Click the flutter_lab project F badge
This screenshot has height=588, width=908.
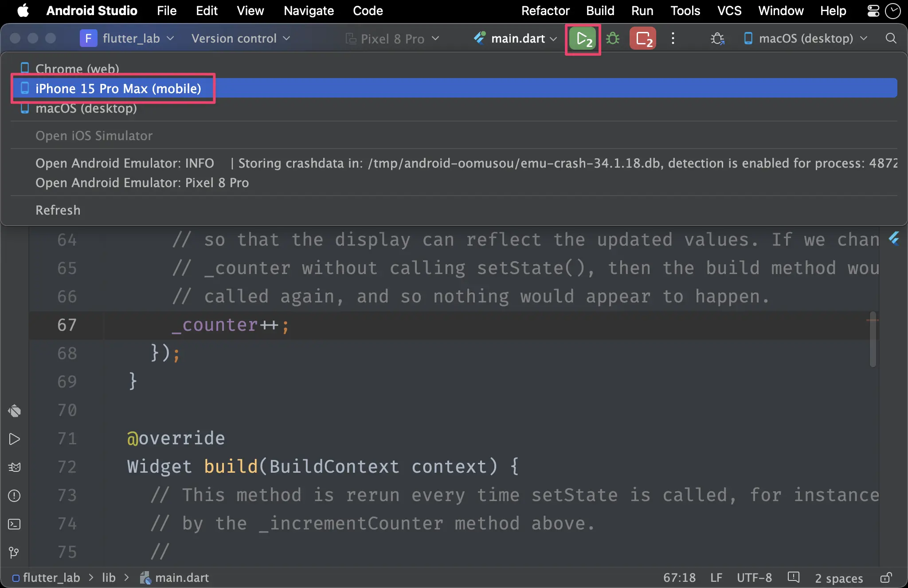(x=88, y=39)
